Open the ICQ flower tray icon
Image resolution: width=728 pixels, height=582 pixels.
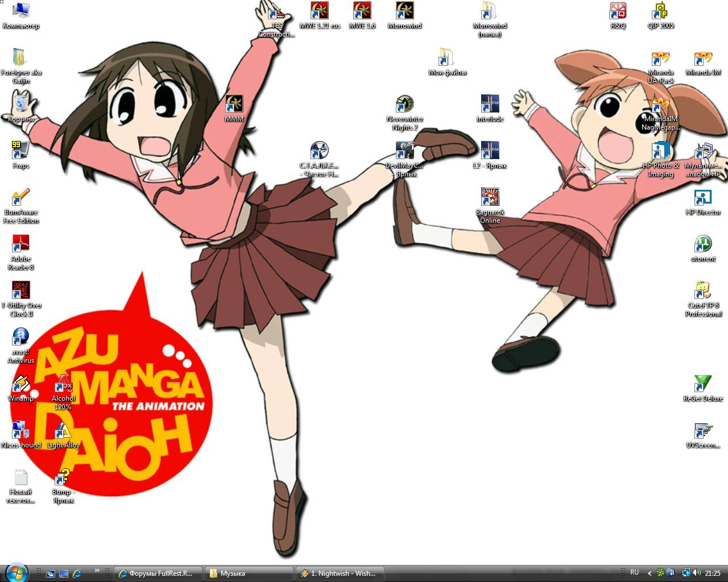click(660, 573)
